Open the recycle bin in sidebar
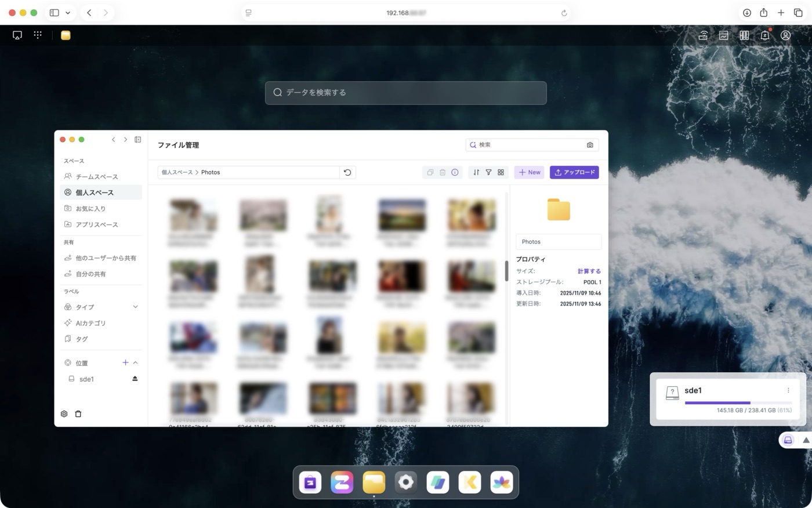Image resolution: width=812 pixels, height=508 pixels. (x=78, y=414)
